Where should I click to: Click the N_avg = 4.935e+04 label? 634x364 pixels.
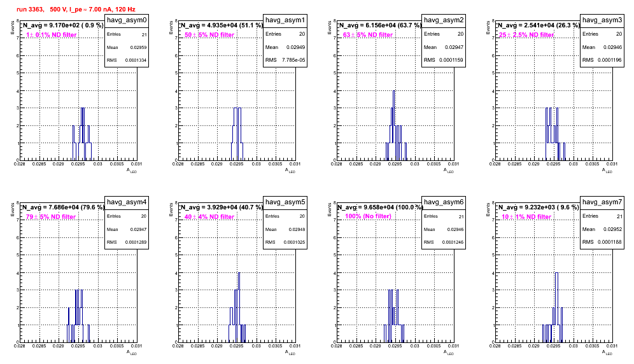tap(221, 25)
